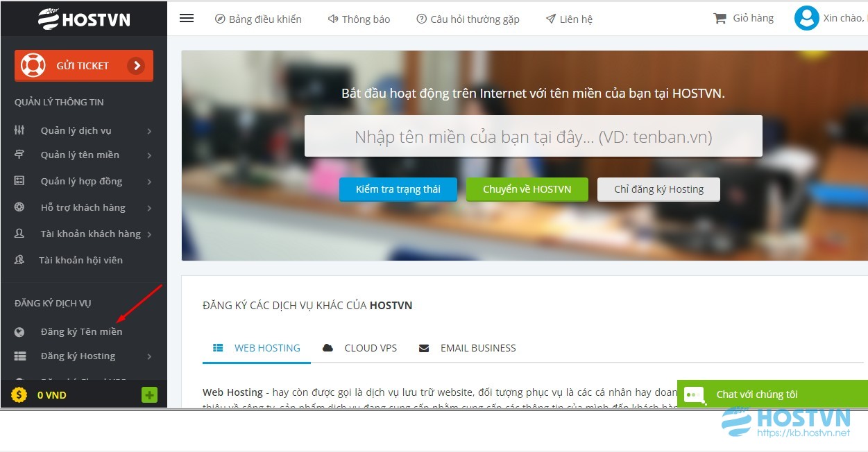The height and width of the screenshot is (452, 868).
Task: Click the user icon beside Tài khoản khách hàng
Action: pos(19,234)
